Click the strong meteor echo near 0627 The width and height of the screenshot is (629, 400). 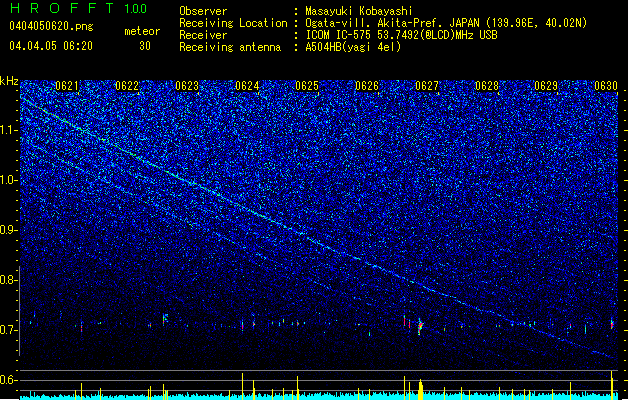coord(420,327)
